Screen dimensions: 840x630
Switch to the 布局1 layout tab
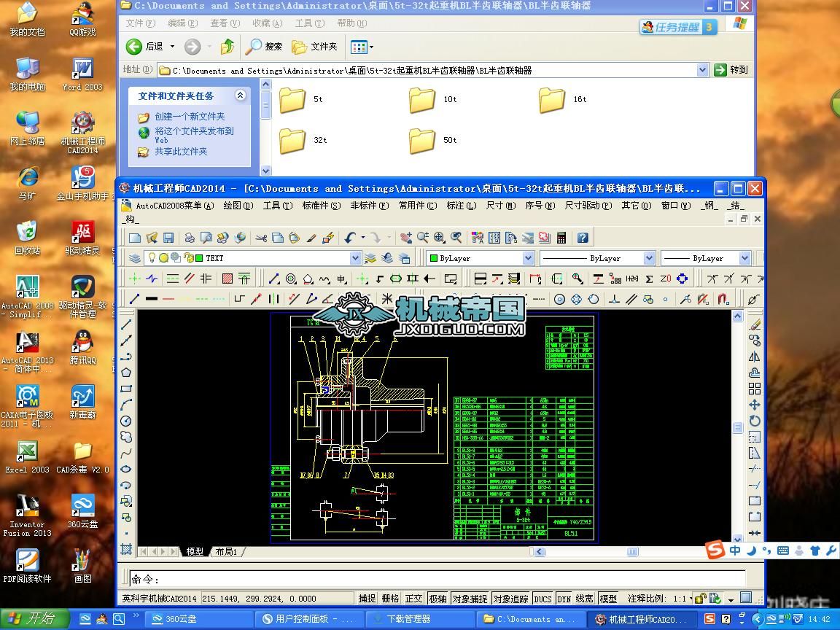coord(227,552)
